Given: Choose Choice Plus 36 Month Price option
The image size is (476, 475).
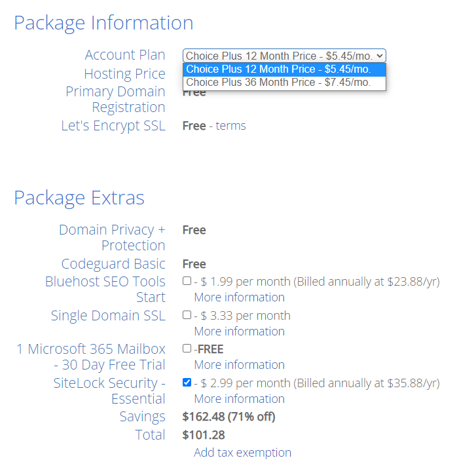Looking at the screenshot, I should pyautogui.click(x=284, y=83).
